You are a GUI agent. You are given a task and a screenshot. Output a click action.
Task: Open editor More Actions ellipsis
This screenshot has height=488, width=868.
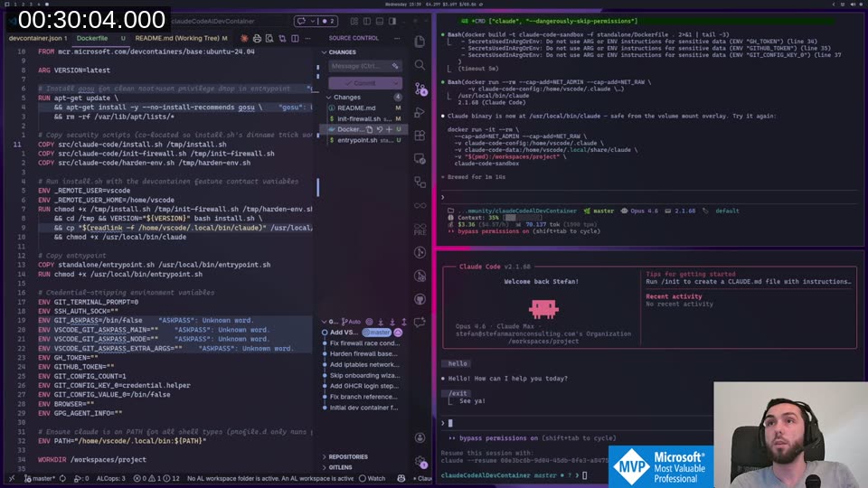[307, 38]
